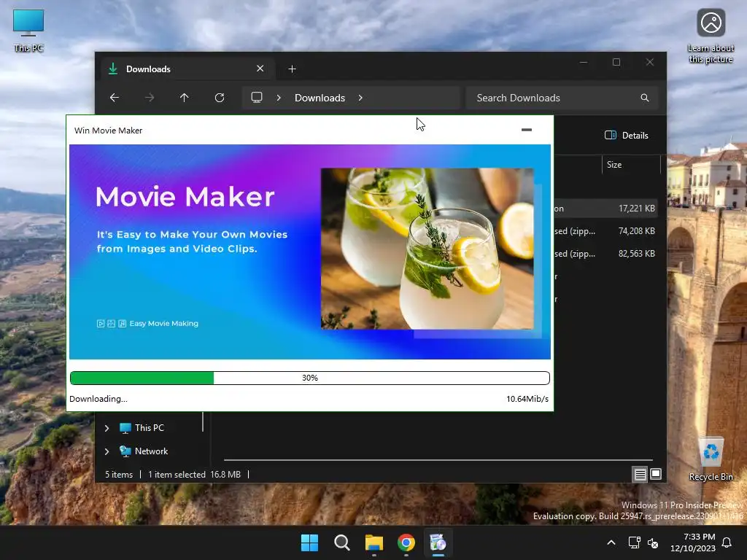Open the clock and date panel
Viewport: 747px width, 560px height.
693,542
